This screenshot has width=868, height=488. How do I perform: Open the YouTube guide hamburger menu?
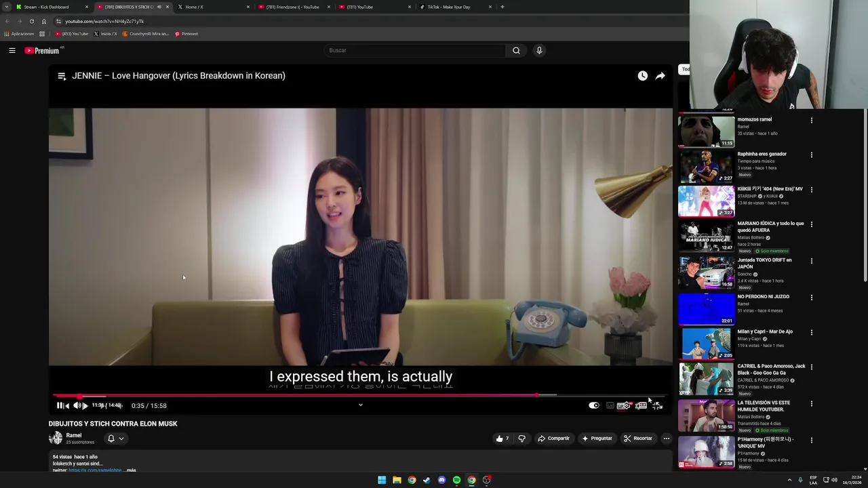point(12,50)
